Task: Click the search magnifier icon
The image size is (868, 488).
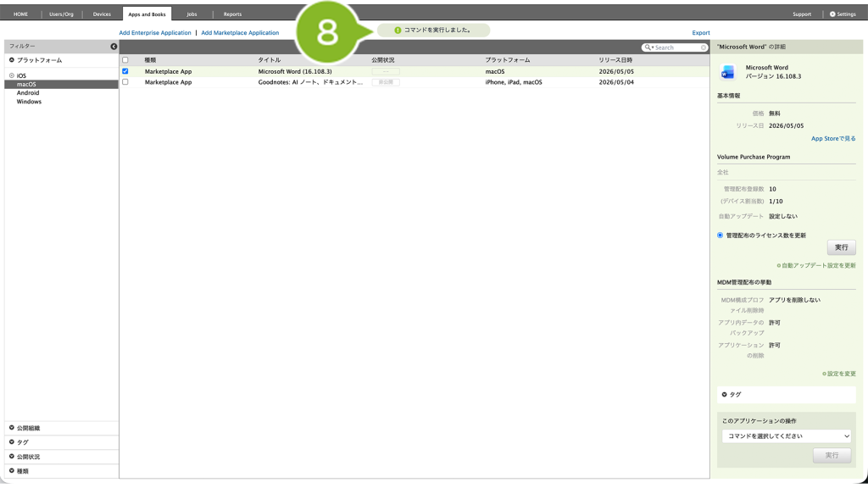Action: tap(648, 47)
